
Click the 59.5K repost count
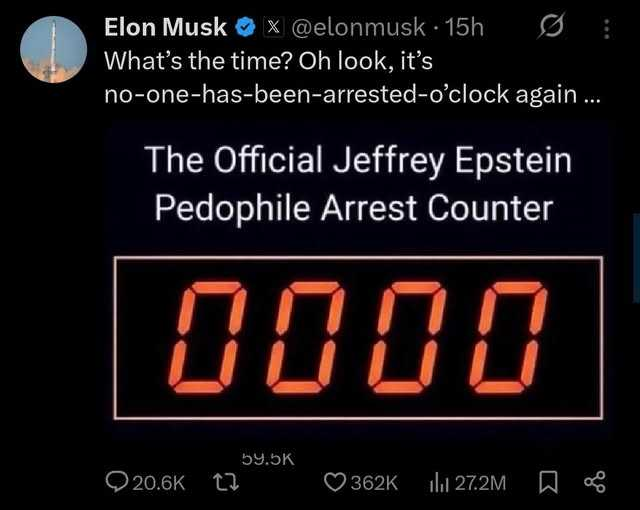click(267, 457)
